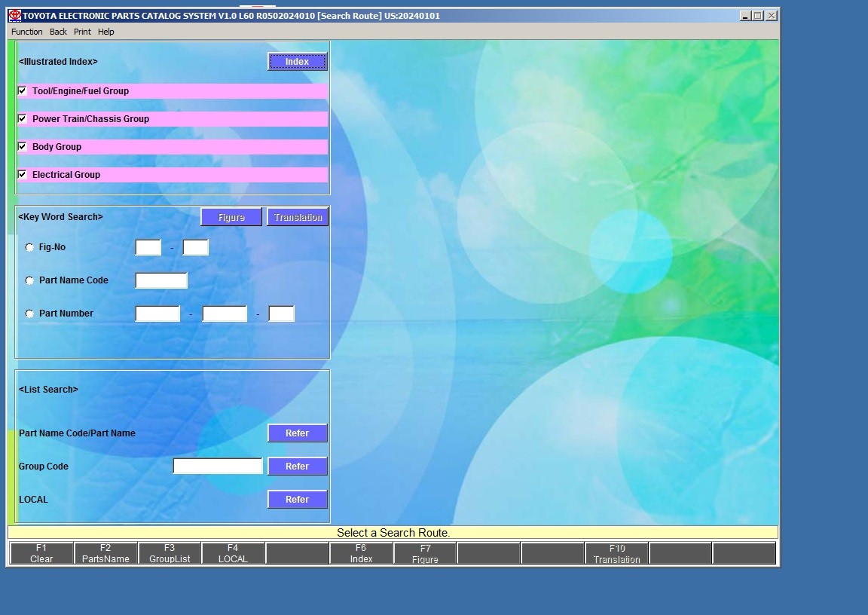Click the second Fig-No input box
The image size is (868, 615).
[195, 247]
